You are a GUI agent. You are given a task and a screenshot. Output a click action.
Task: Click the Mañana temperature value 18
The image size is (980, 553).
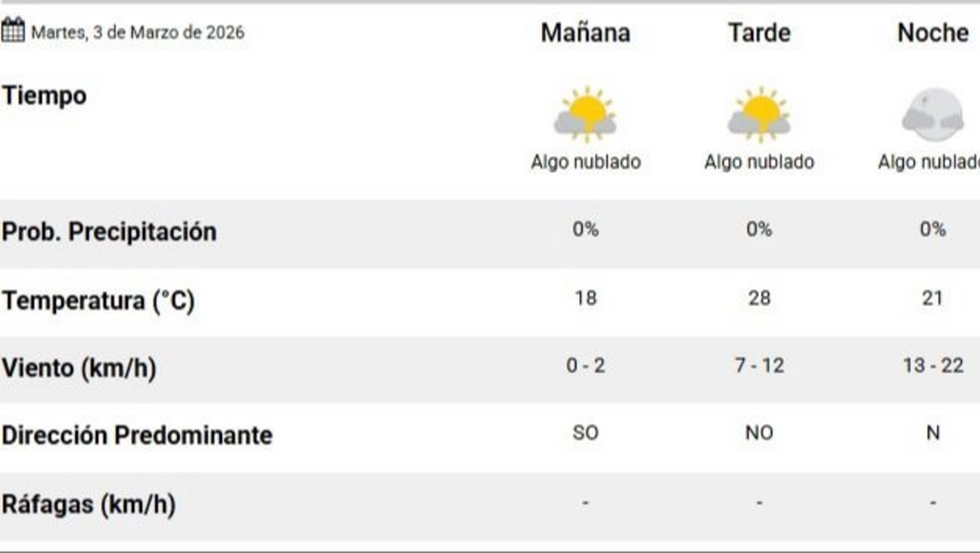coord(585,299)
